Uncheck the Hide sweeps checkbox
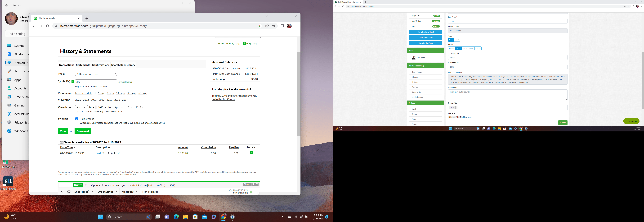The width and height of the screenshot is (644, 222). 77,119
